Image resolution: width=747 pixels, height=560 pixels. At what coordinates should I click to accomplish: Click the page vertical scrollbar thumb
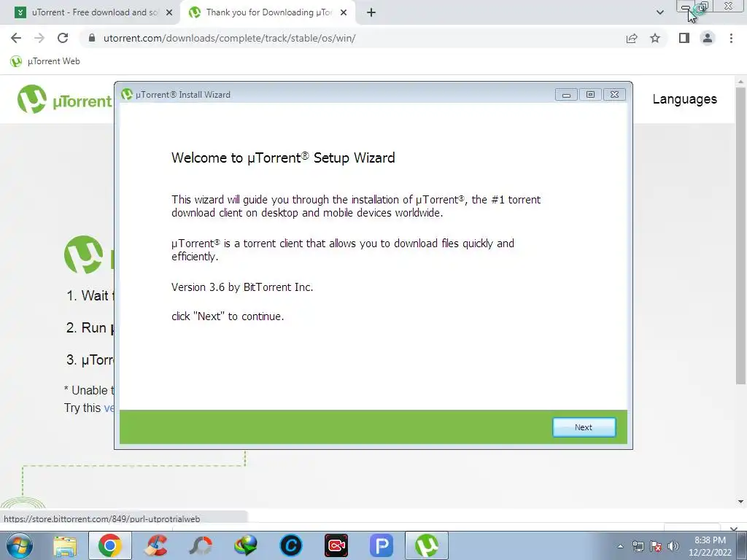click(740, 235)
